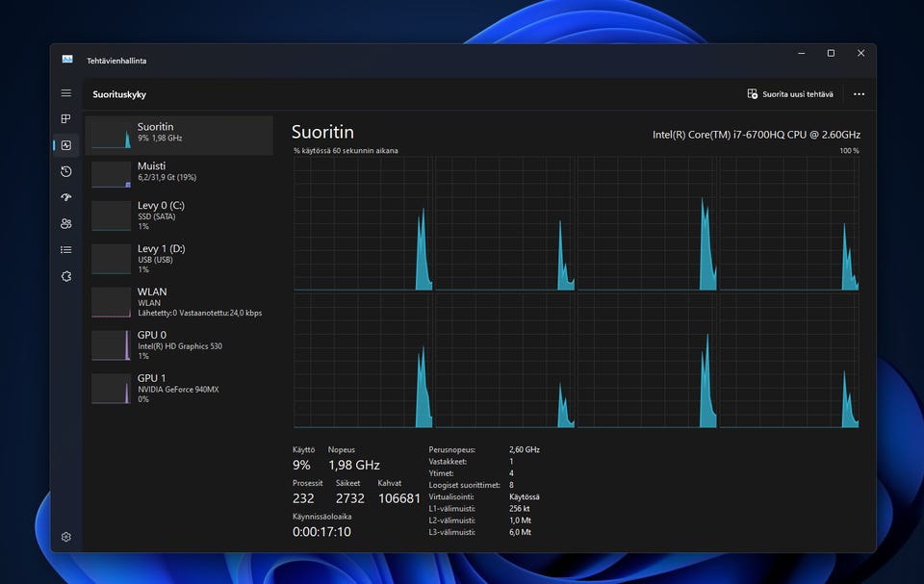This screenshot has height=584, width=924.
Task: Click the Muisti mini graph thumbnail
Action: 112,174
